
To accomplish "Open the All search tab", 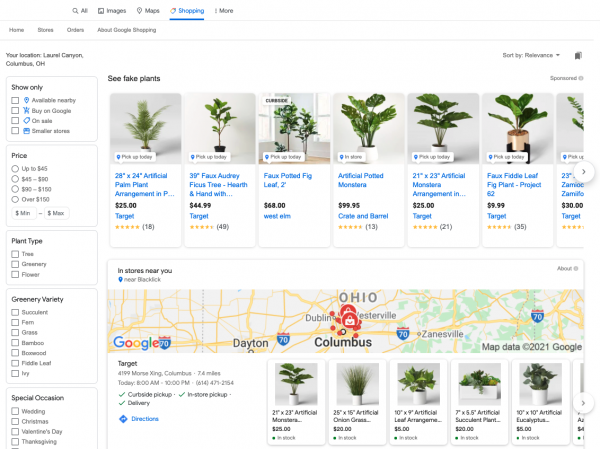I will tap(80, 11).
